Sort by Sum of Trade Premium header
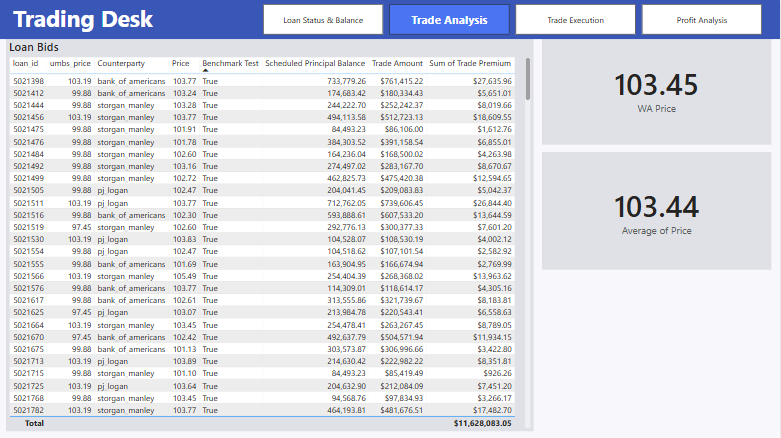Image resolution: width=781 pixels, height=438 pixels. [470, 63]
